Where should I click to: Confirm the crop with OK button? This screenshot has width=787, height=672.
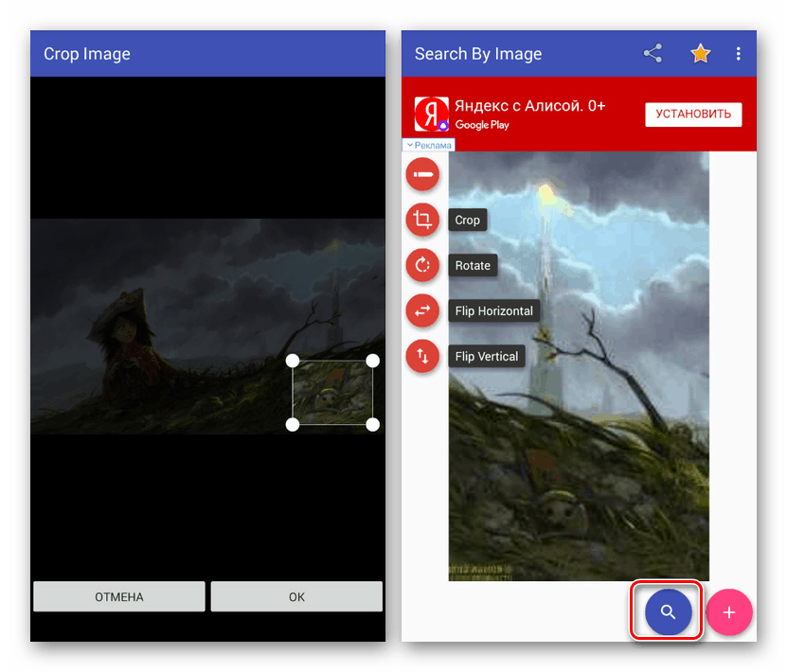pos(296,596)
